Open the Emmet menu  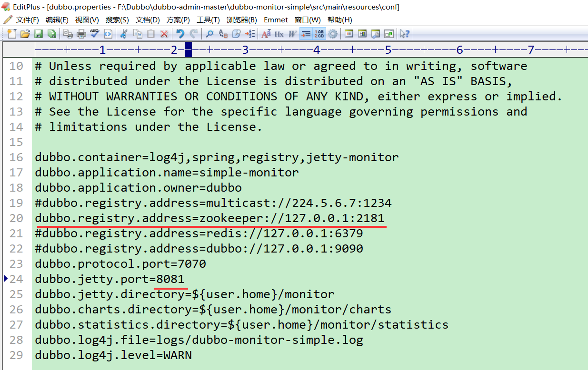[x=276, y=20]
